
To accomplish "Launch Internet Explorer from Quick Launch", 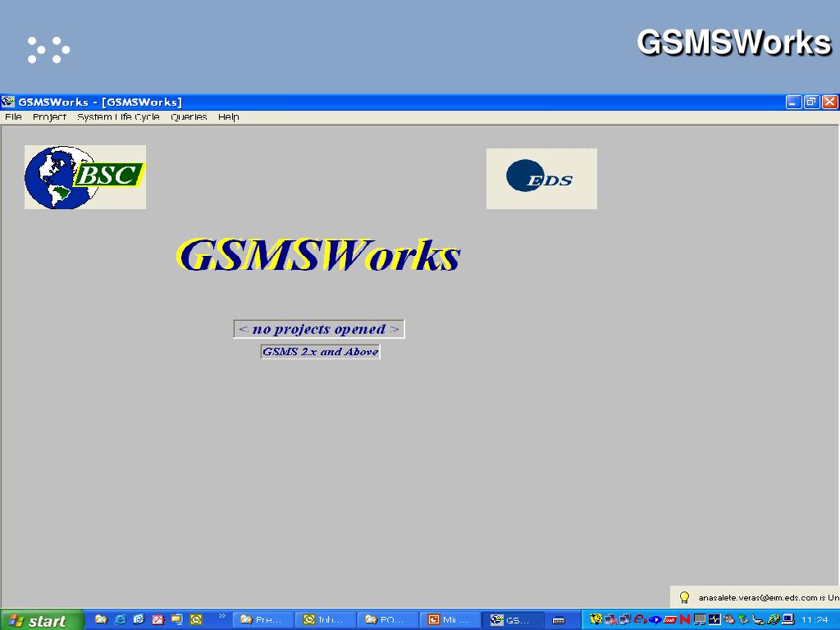I will tap(121, 619).
